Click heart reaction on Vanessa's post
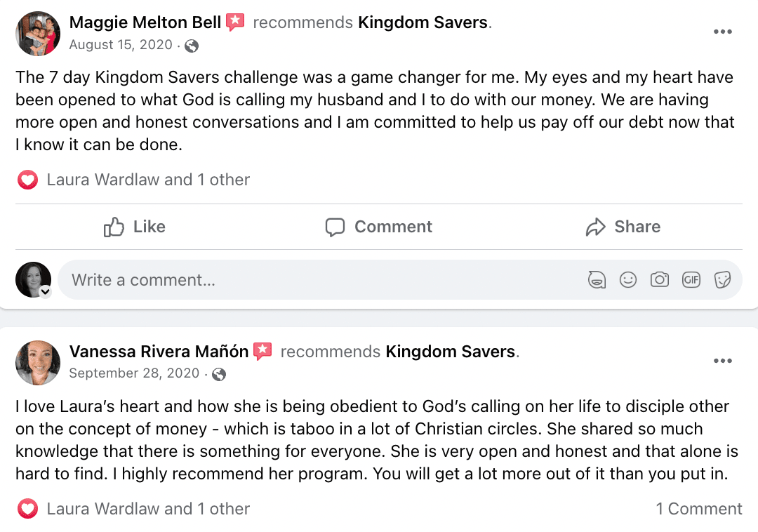The image size is (758, 532). coord(27,509)
